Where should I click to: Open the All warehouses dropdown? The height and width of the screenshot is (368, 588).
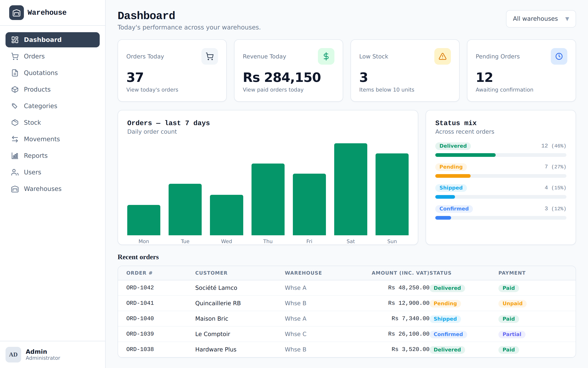point(541,19)
